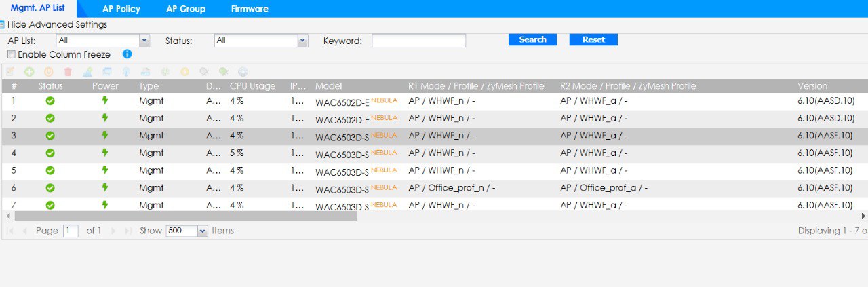The height and width of the screenshot is (287, 868).
Task: Focus the Keyword input field
Action: click(x=418, y=41)
